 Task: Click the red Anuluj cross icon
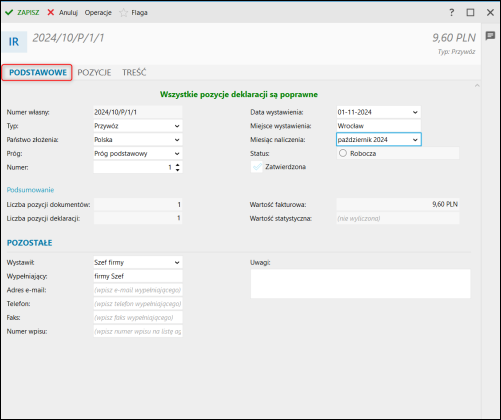click(x=51, y=12)
